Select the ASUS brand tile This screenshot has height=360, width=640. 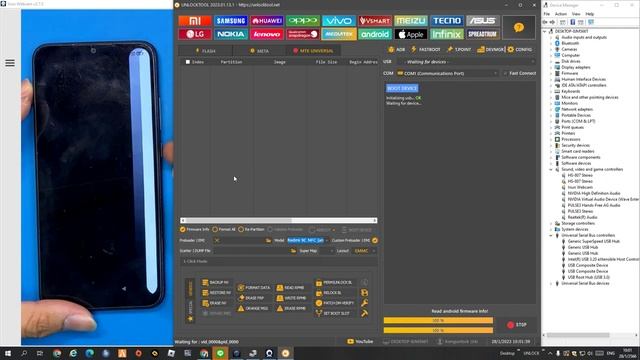tap(482, 20)
